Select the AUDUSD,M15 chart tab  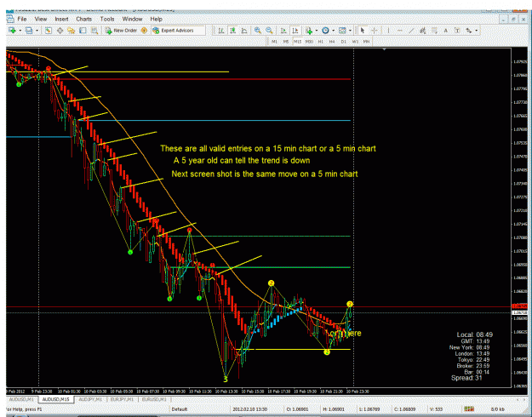(x=55, y=399)
